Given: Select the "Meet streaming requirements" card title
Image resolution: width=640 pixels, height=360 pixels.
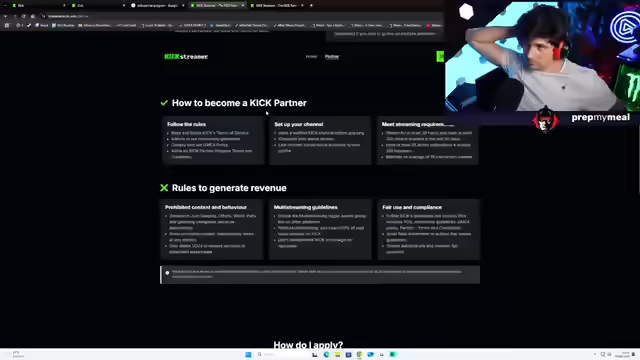Looking at the screenshot, I should [x=418, y=124].
